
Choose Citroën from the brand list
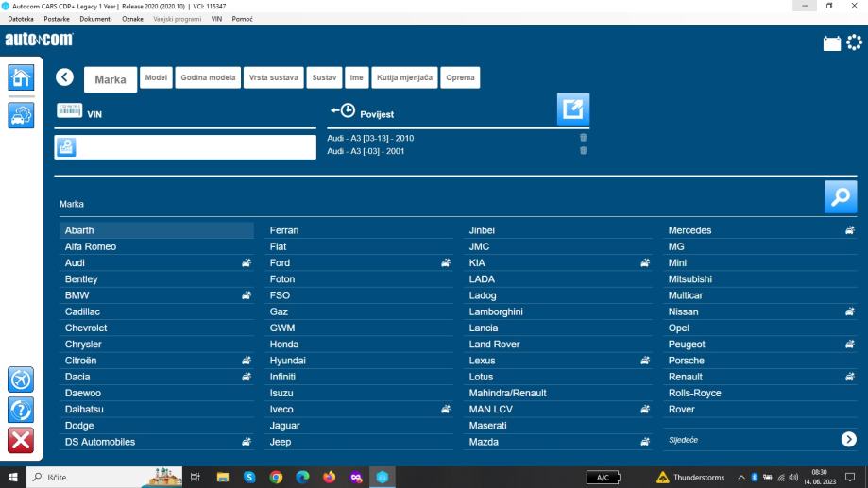[x=157, y=361]
